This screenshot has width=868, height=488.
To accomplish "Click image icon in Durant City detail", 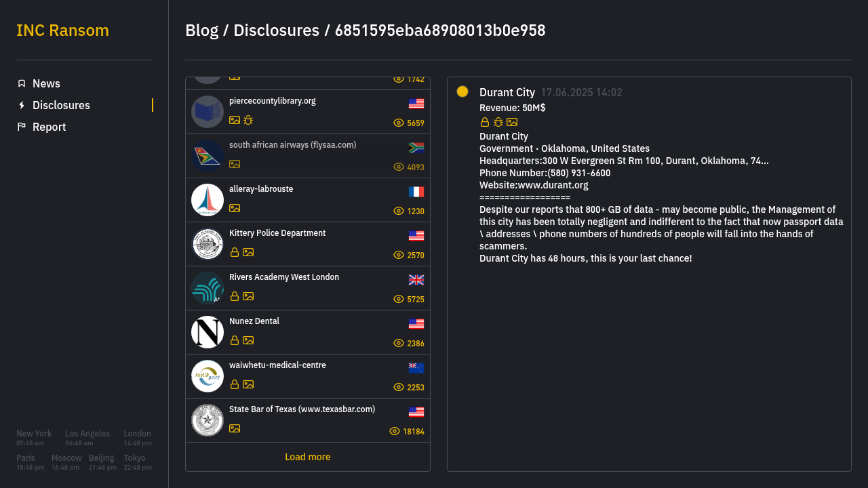I will [x=512, y=122].
